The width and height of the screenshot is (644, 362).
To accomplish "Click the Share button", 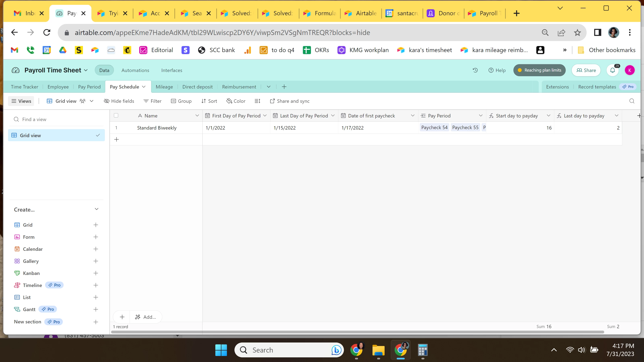I will [x=586, y=70].
